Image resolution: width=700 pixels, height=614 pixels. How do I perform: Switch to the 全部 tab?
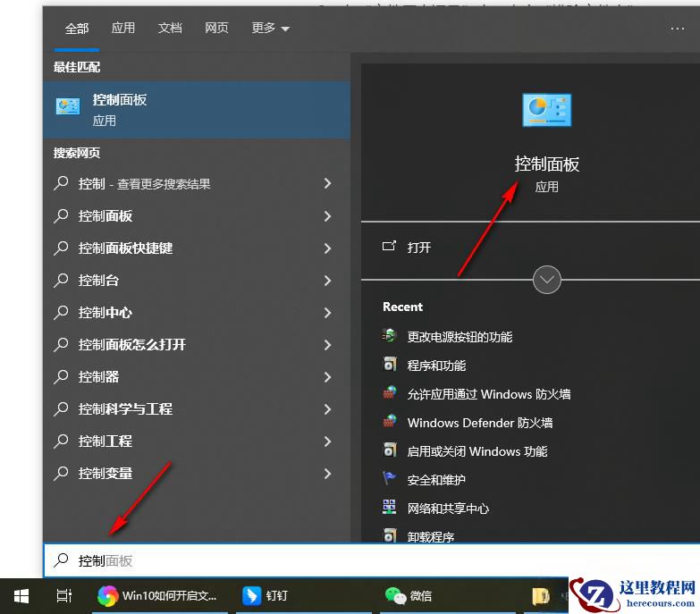pos(77,29)
